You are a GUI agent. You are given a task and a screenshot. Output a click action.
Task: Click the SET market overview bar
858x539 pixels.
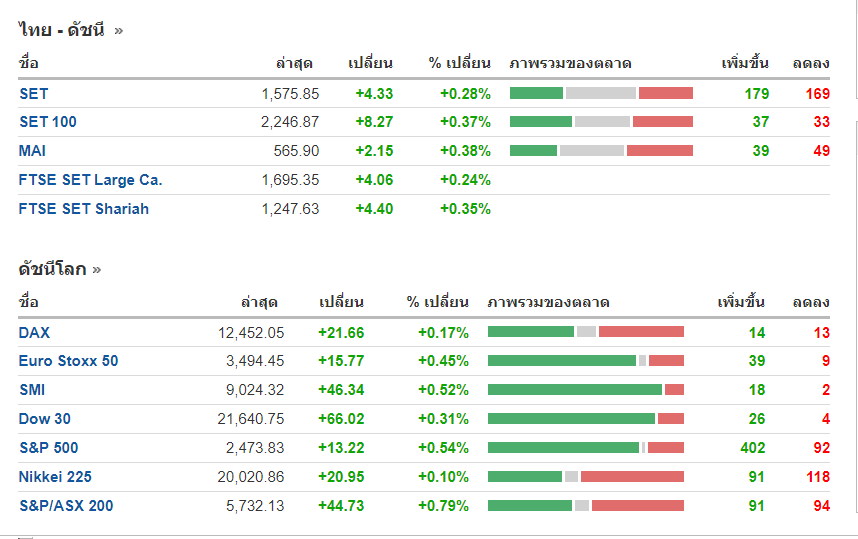[601, 94]
